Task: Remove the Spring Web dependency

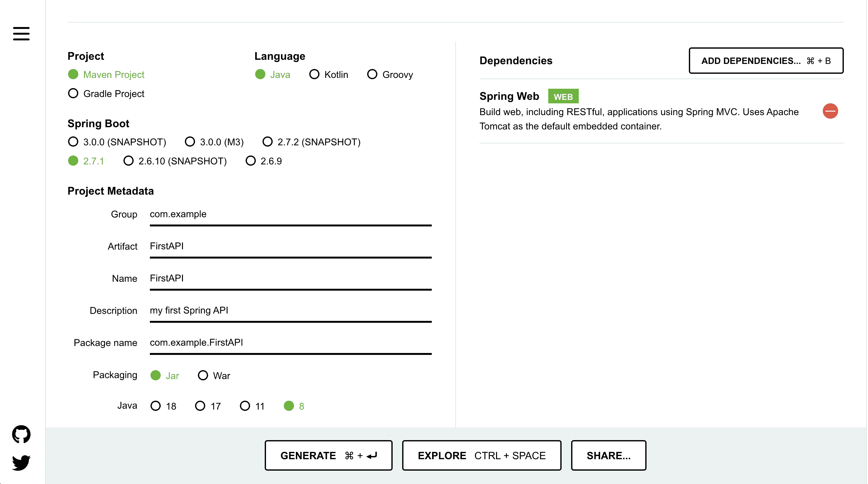Action: click(x=830, y=111)
